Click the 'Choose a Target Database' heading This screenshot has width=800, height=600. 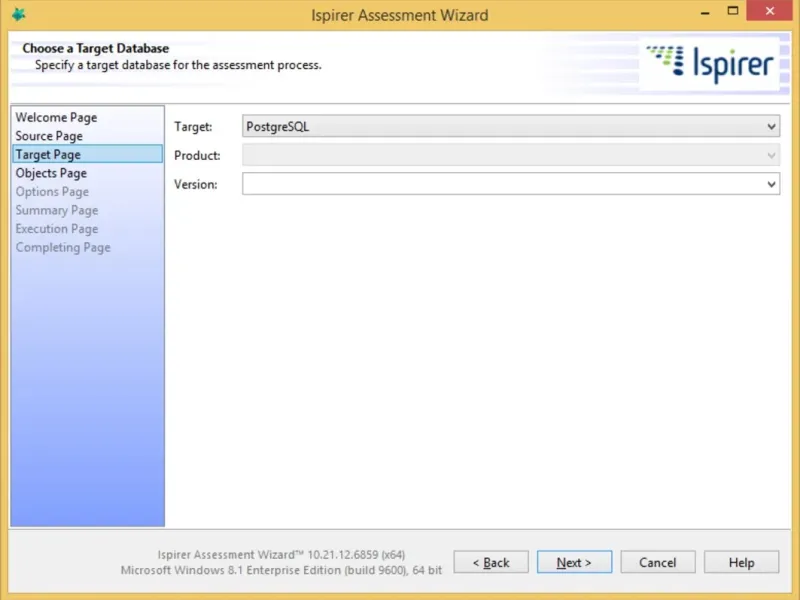click(95, 48)
